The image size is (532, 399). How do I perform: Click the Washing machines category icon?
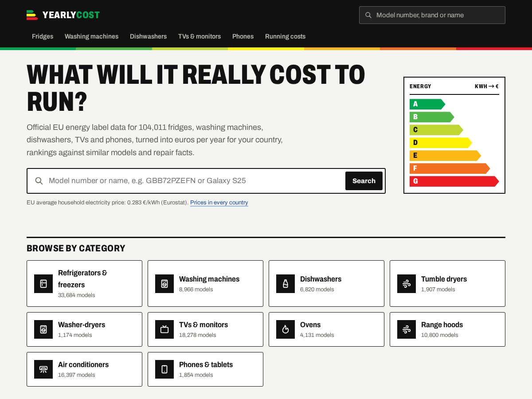click(164, 284)
